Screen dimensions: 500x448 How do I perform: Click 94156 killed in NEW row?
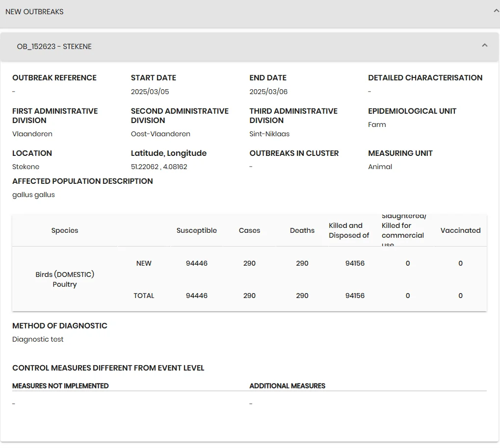tap(355, 263)
